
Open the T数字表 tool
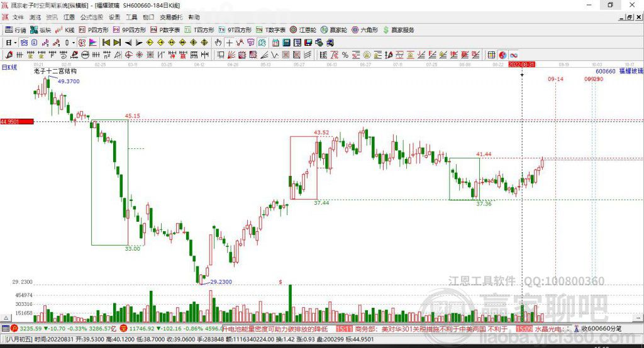click(270, 30)
